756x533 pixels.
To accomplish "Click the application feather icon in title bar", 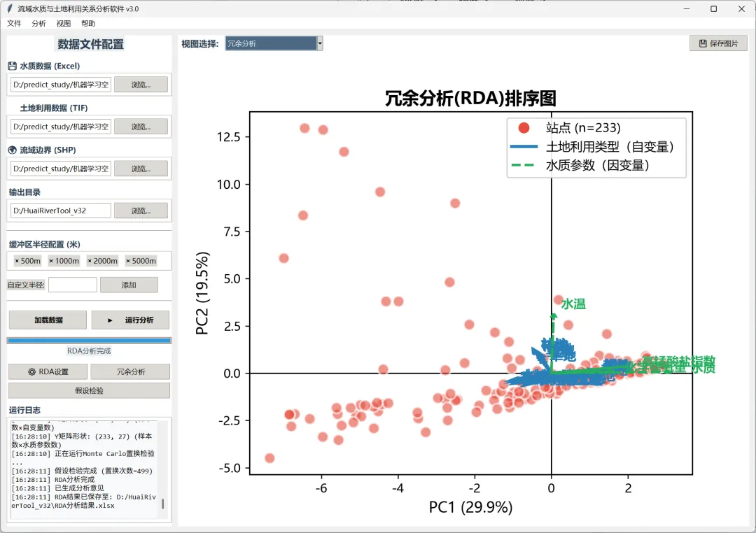I will [x=10, y=8].
